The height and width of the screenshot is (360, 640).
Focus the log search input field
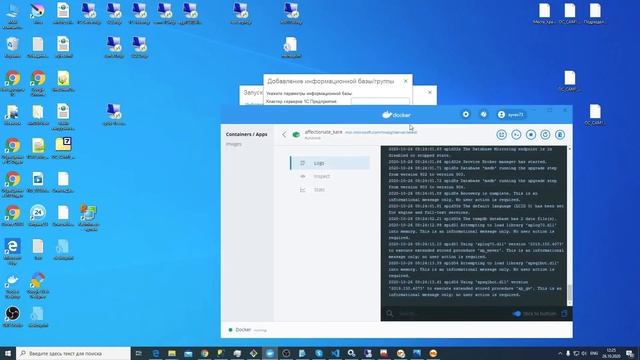[x=451, y=313]
